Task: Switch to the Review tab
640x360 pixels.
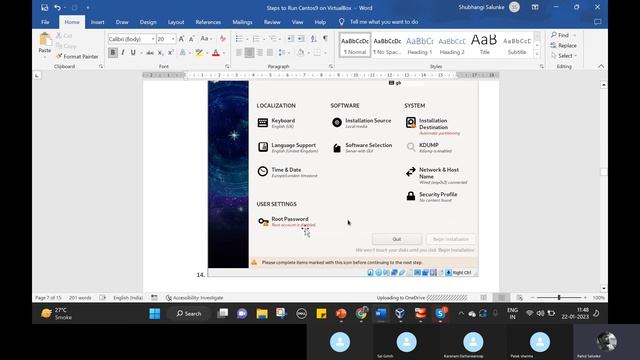Action: (x=272, y=22)
